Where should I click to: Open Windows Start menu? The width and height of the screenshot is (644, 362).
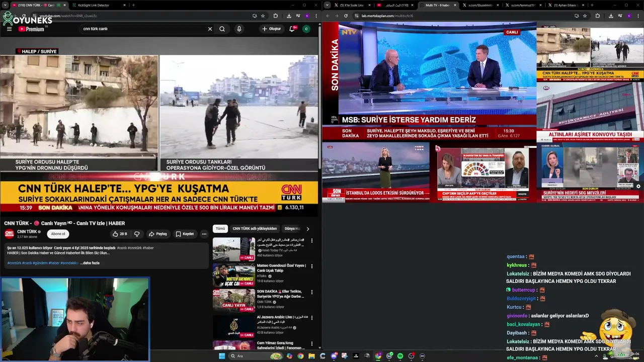(222, 356)
